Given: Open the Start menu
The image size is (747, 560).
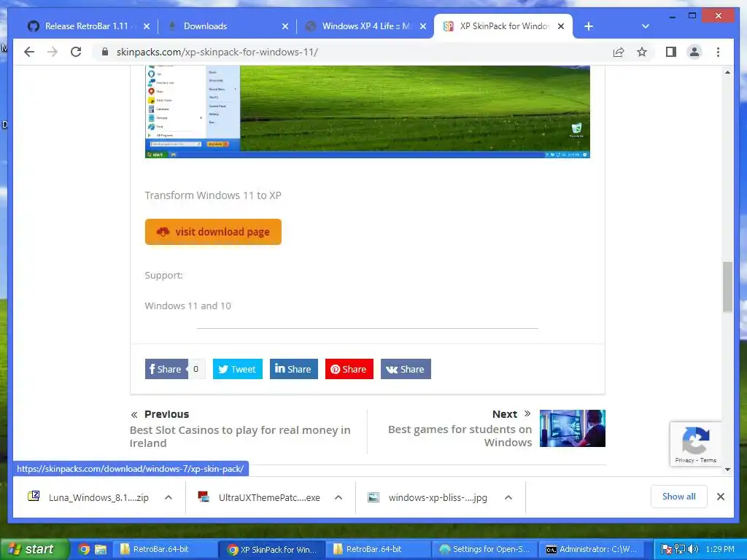Looking at the screenshot, I should click(x=34, y=549).
